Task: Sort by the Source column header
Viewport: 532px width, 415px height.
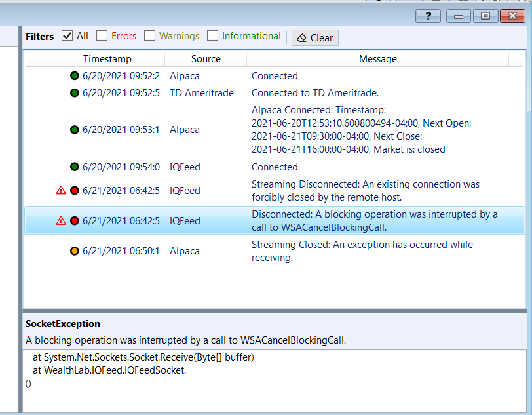Action: coord(206,59)
